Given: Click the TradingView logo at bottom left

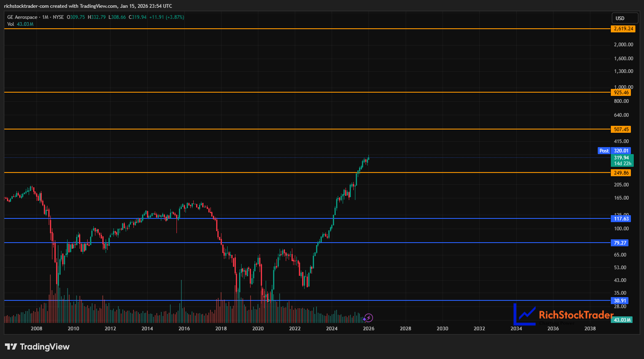Looking at the screenshot, I should (37, 347).
